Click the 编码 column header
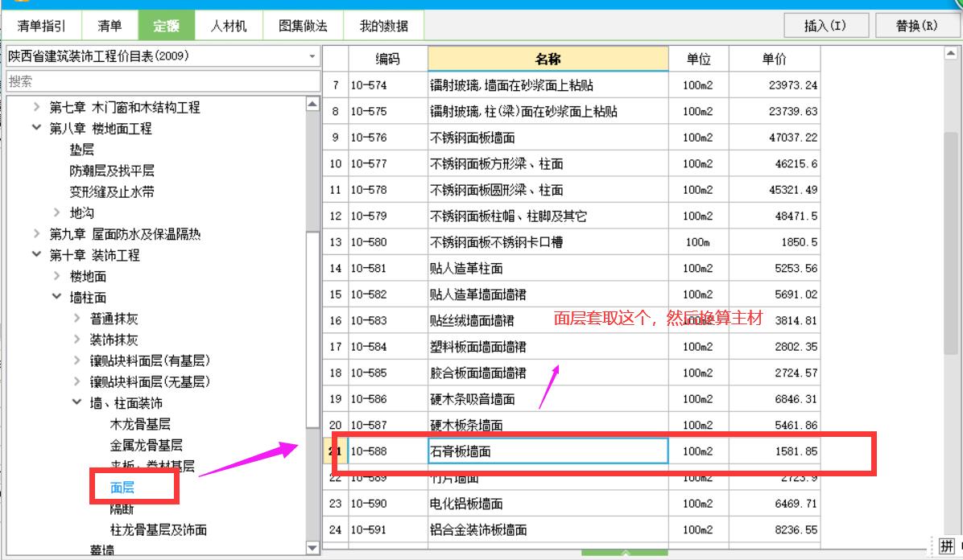 tap(387, 59)
